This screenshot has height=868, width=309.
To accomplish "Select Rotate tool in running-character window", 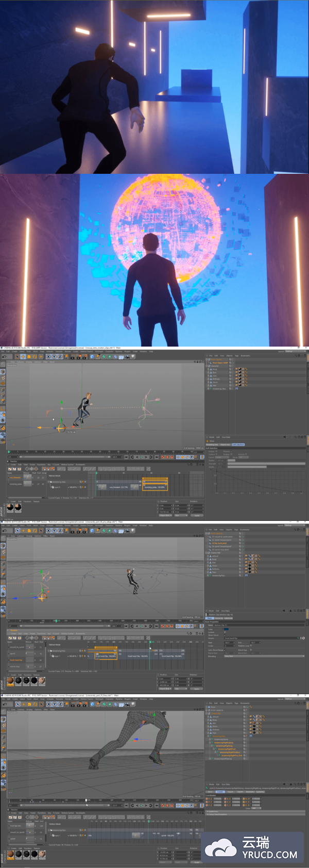I will (x=35, y=356).
